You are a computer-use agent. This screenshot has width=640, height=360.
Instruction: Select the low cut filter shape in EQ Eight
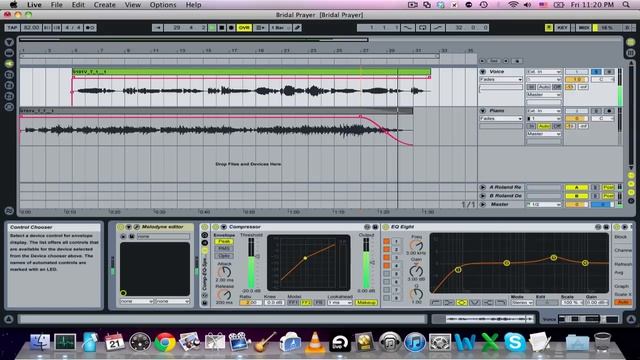pyautogui.click(x=436, y=302)
